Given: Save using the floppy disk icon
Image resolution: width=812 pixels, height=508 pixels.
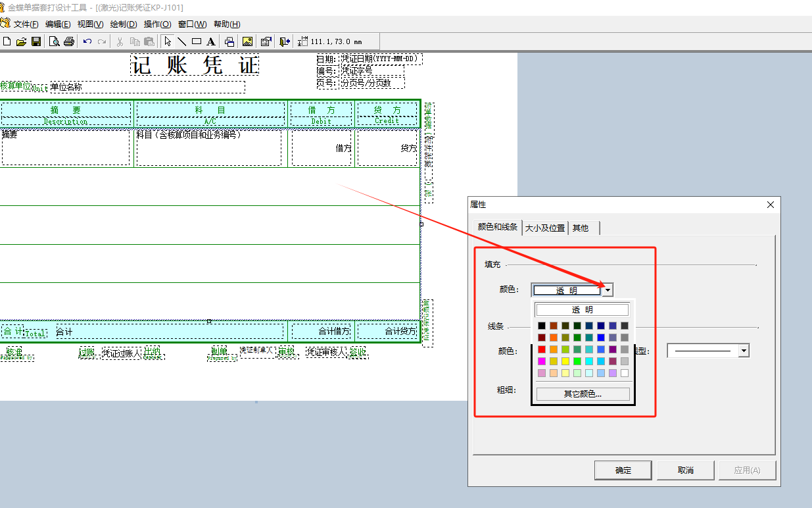Looking at the screenshot, I should tap(36, 41).
